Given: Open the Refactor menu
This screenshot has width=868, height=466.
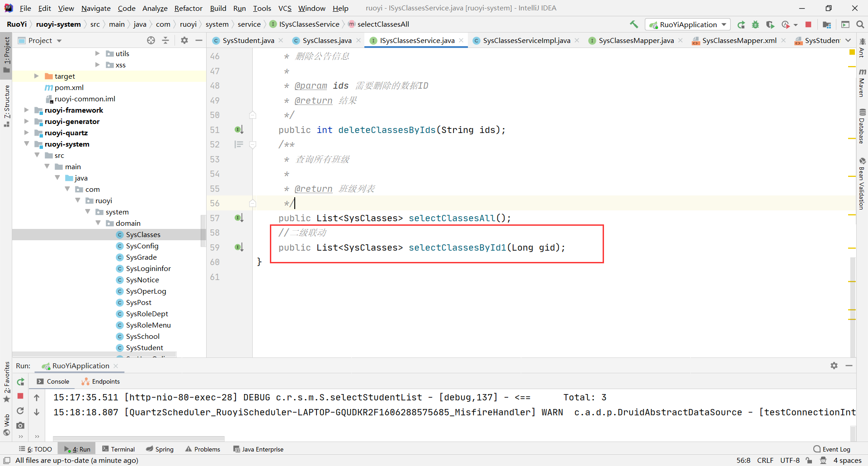Looking at the screenshot, I should pos(188,8).
